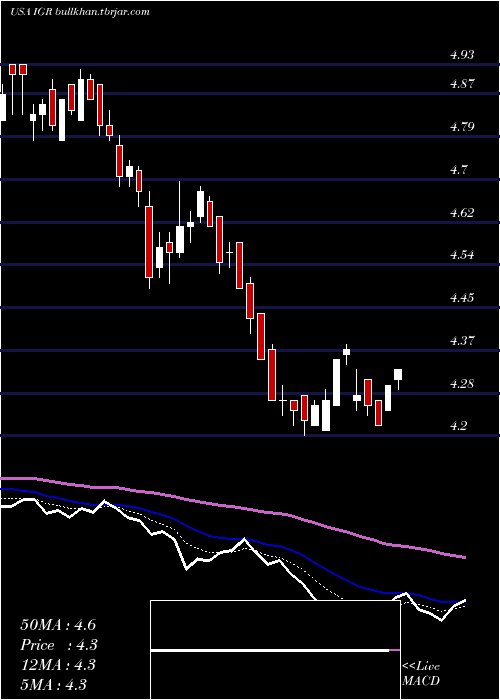Click the 4.28 price level label

[462, 383]
